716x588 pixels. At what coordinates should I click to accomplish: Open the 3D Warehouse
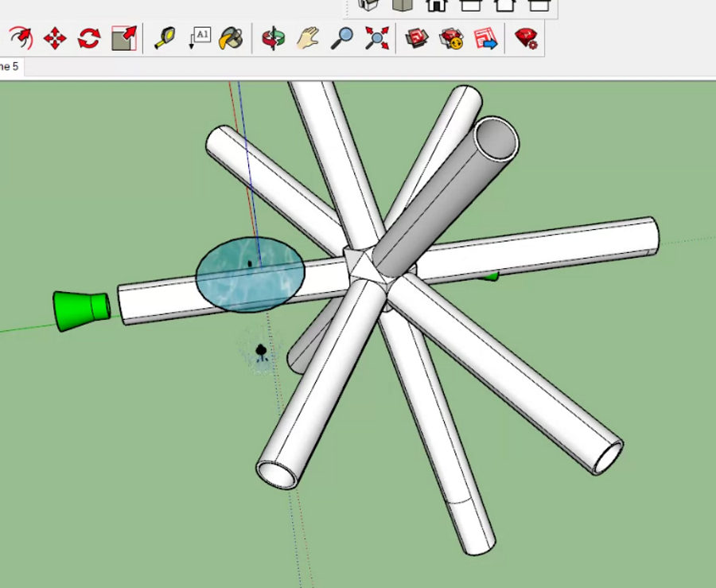[417, 38]
